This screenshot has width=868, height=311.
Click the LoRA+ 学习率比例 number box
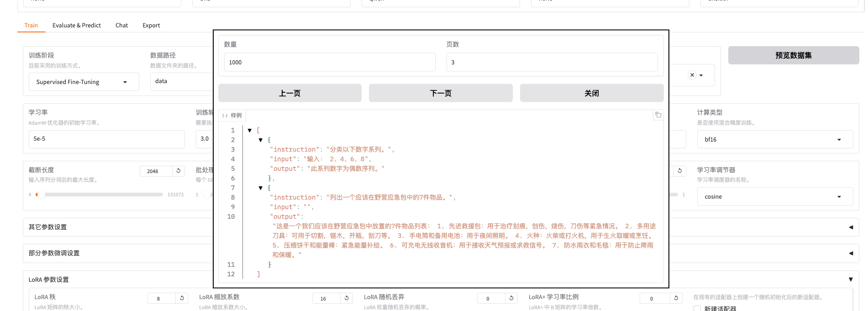click(655, 299)
